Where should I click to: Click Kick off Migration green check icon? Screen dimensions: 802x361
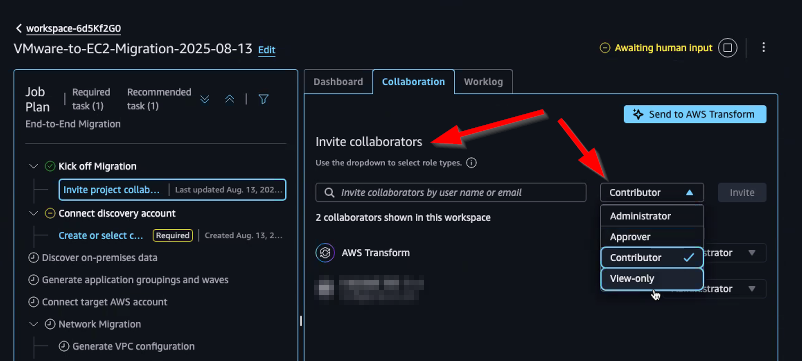pyautogui.click(x=50, y=166)
